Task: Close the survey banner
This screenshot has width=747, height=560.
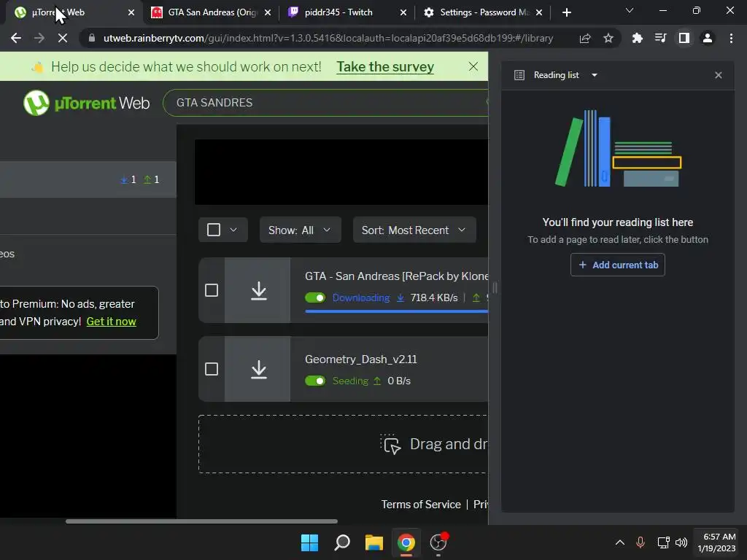Action: click(473, 66)
